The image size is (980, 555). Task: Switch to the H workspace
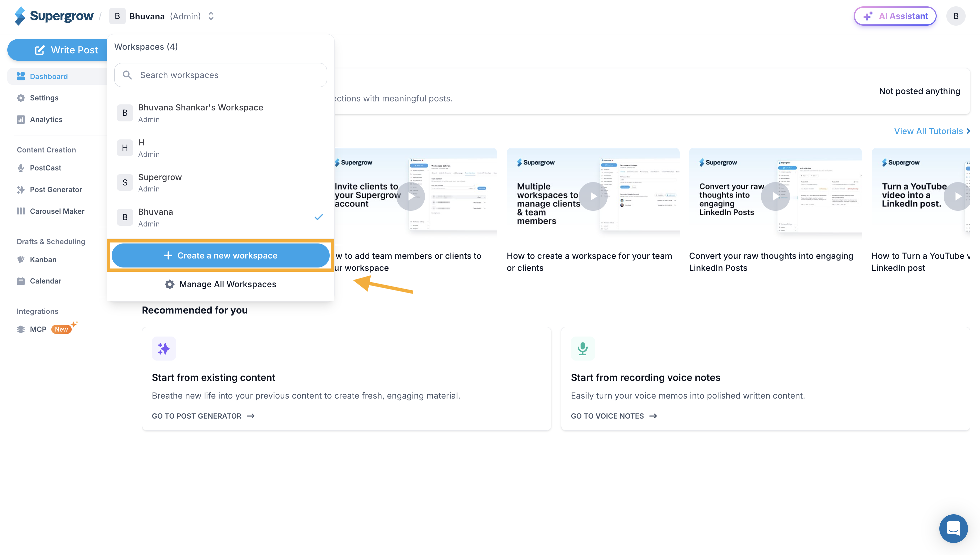click(x=221, y=148)
